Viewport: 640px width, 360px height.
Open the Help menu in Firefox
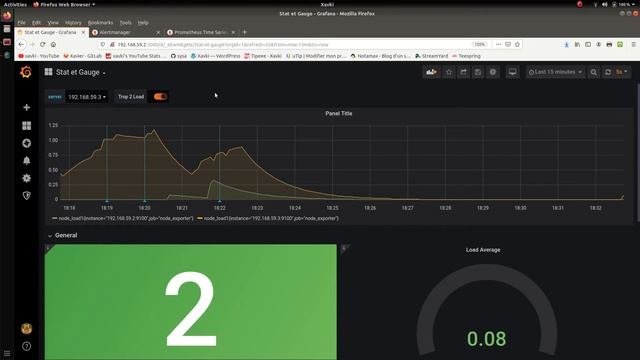[143, 22]
